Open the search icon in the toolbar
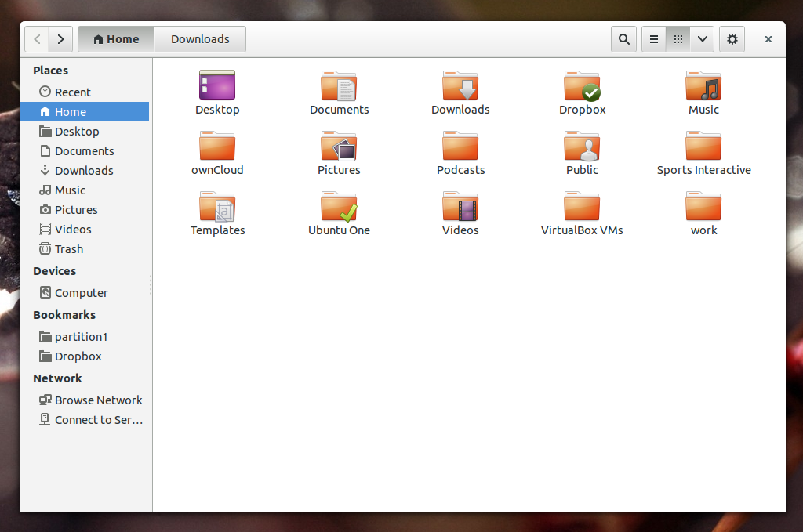The width and height of the screenshot is (803, 532). [623, 38]
